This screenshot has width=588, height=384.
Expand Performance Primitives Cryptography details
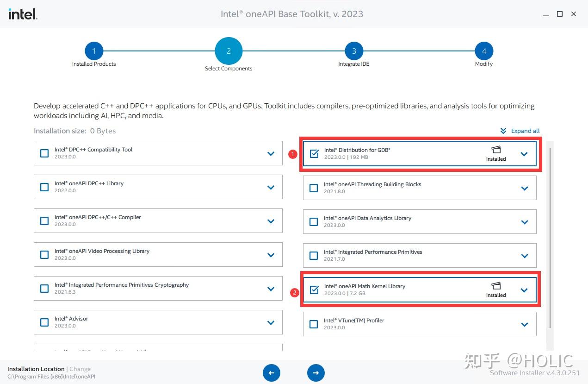click(x=271, y=289)
